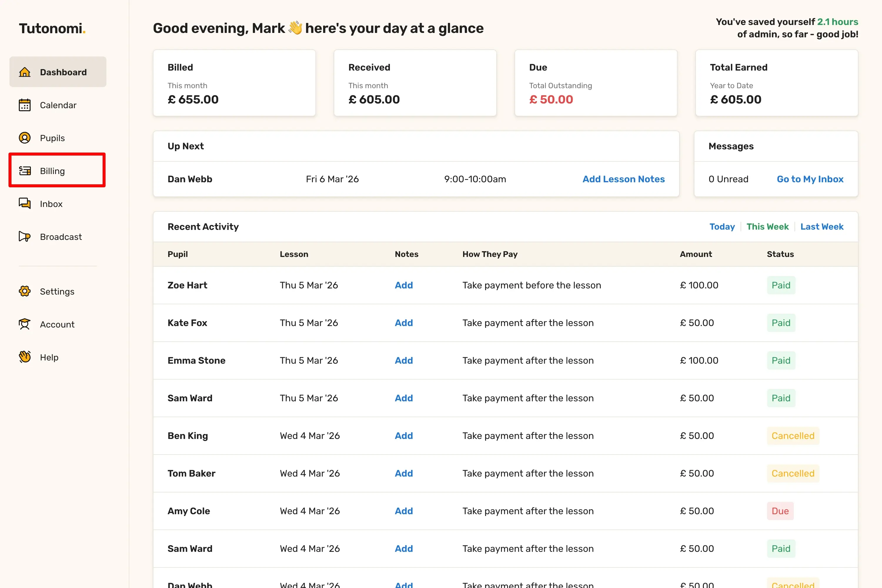Click Ben King's Cancelled status badge
The height and width of the screenshot is (588, 882).
(792, 436)
